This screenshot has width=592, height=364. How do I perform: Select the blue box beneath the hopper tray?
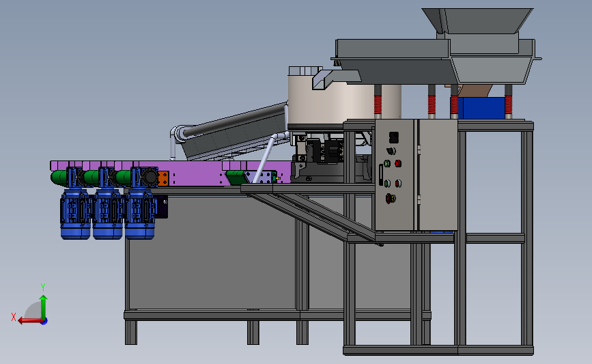coord(481,108)
